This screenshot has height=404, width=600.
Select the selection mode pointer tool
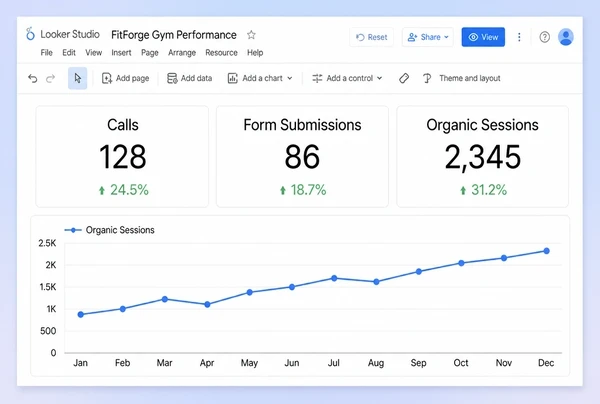point(78,78)
